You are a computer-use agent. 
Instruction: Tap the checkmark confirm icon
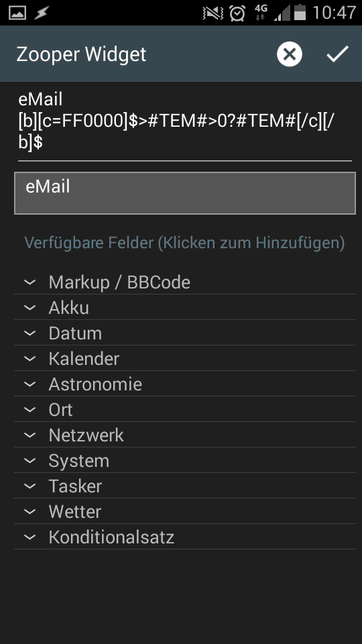tap(337, 54)
